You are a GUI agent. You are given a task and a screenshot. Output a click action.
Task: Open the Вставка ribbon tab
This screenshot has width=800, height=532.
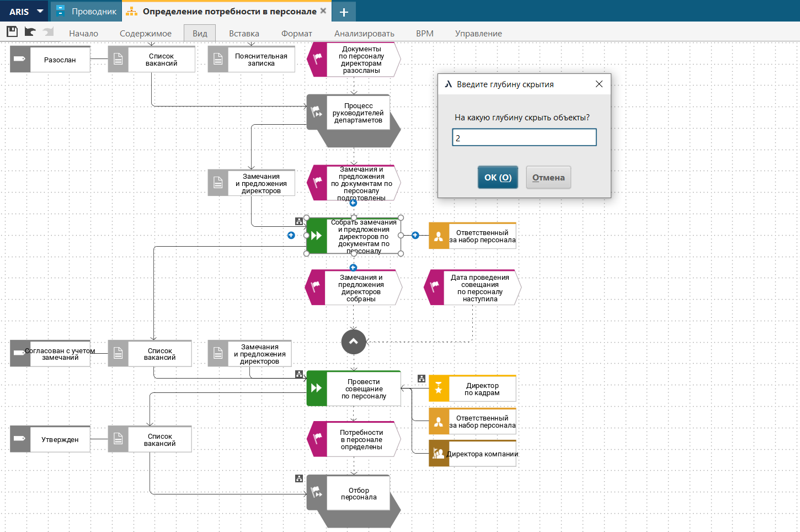pyautogui.click(x=244, y=33)
